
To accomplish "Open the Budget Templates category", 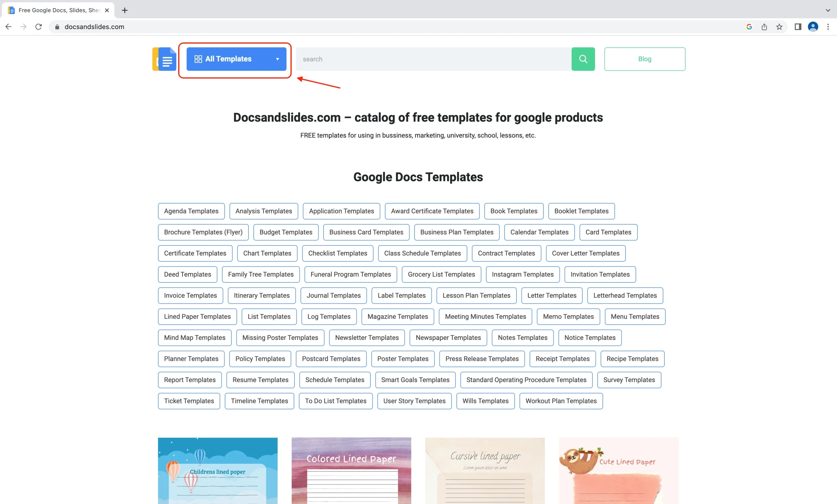I will 286,232.
